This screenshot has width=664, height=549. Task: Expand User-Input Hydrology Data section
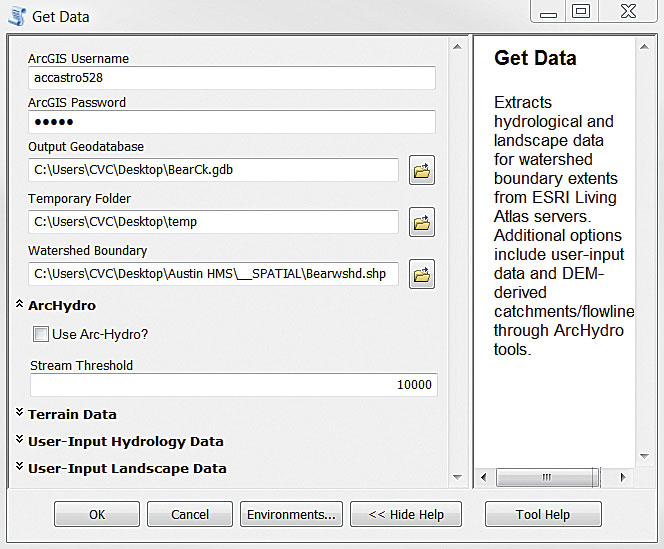pyautogui.click(x=20, y=441)
